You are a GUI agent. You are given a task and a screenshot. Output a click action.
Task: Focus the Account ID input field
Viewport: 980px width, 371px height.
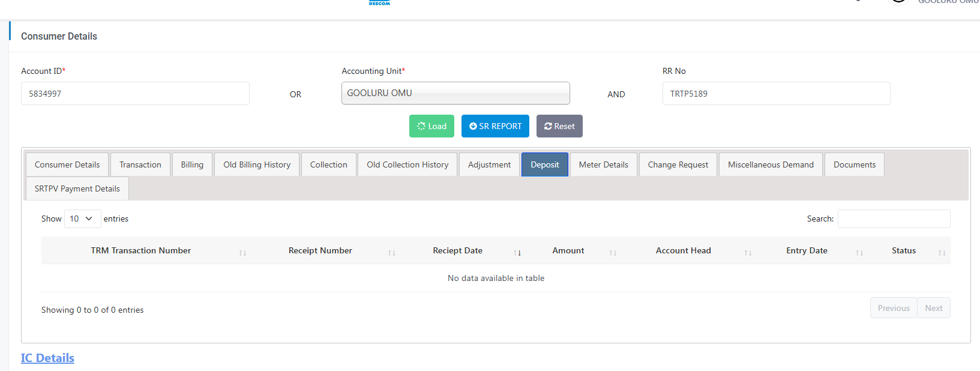pos(135,94)
